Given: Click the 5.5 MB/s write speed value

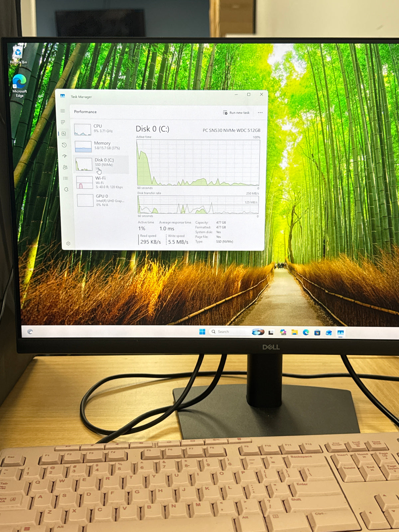Looking at the screenshot, I should pyautogui.click(x=178, y=242).
